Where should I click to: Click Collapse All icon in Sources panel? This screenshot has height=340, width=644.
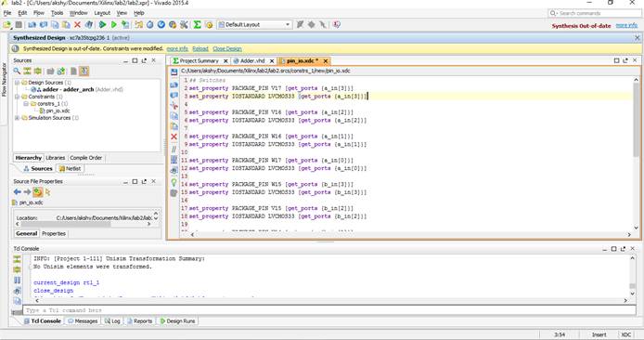point(27,72)
